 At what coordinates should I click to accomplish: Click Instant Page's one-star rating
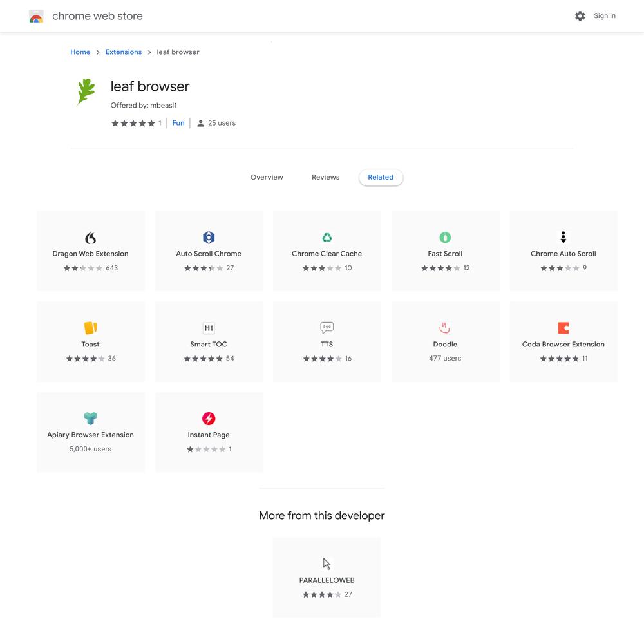click(x=206, y=450)
